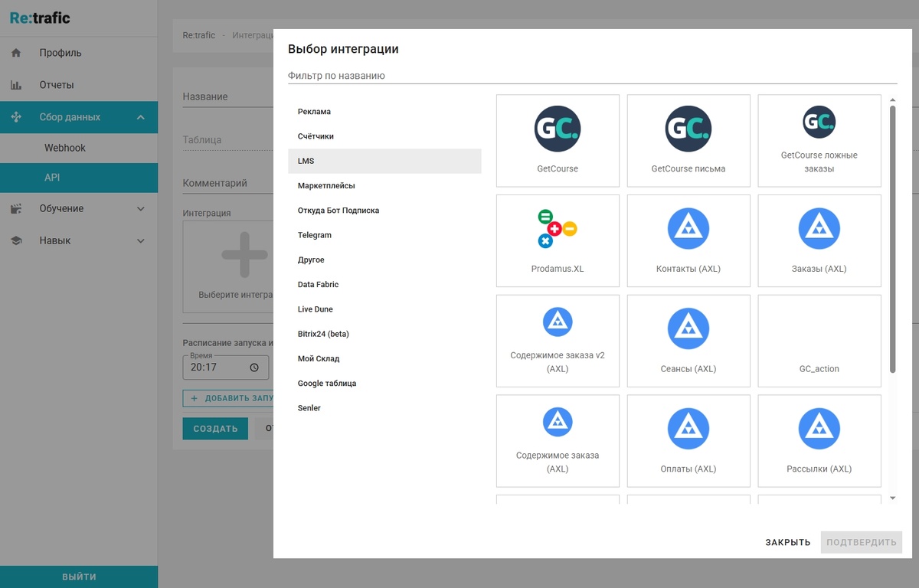Select the LMS category

click(384, 161)
